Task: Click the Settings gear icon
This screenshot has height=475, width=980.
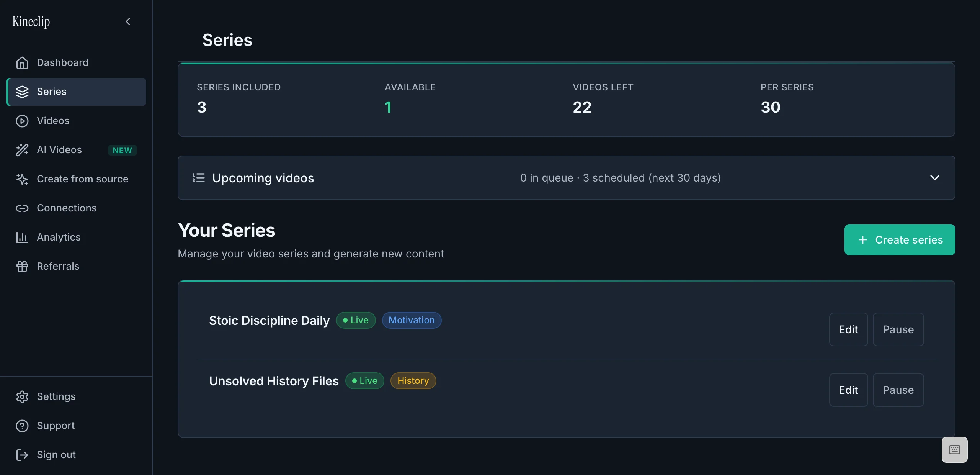Action: [22, 396]
